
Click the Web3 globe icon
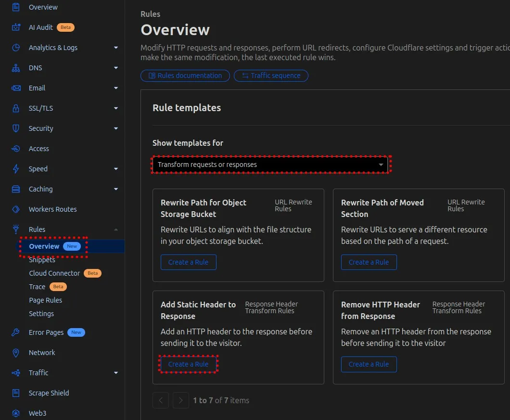[15, 413]
